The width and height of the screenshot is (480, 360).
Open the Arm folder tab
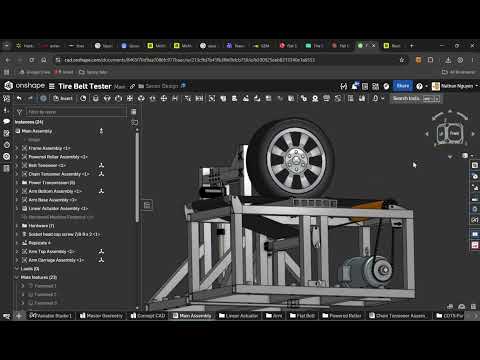274,316
